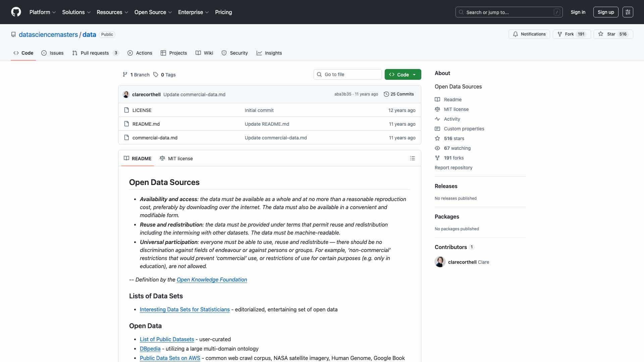Click the Sign up button
Image resolution: width=644 pixels, height=362 pixels.
coord(606,12)
